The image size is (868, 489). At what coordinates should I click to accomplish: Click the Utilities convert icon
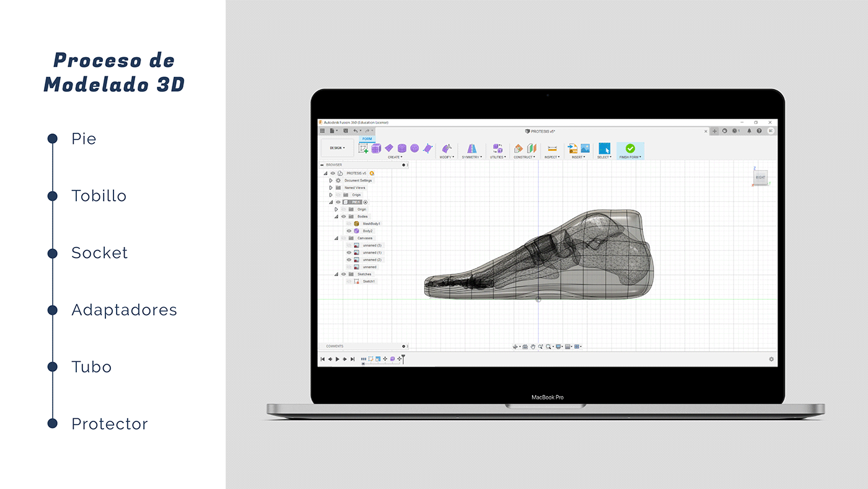tap(497, 148)
